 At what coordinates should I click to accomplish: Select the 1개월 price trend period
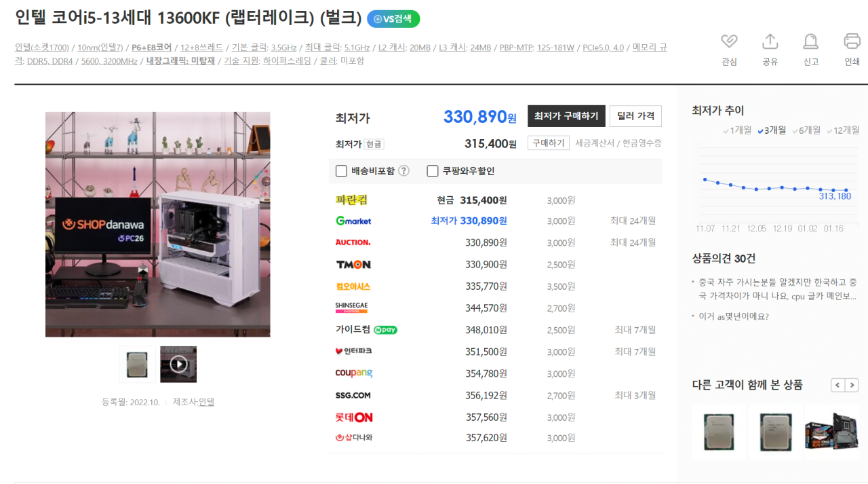tap(737, 130)
